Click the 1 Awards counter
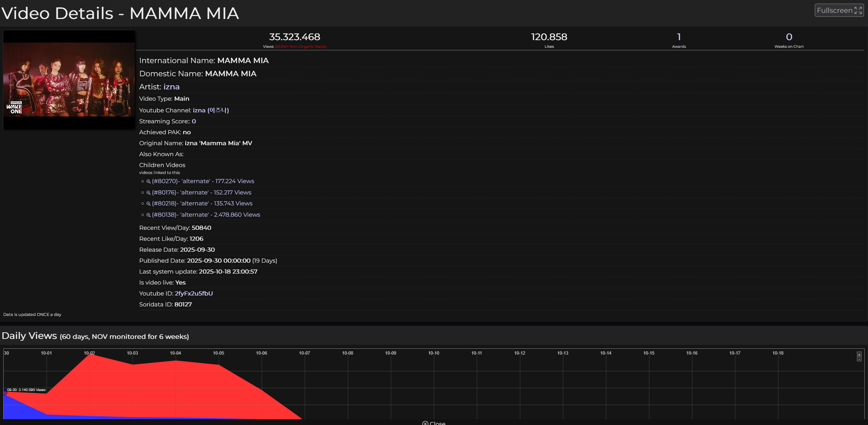Screen dimensions: 868x425 tap(679, 37)
